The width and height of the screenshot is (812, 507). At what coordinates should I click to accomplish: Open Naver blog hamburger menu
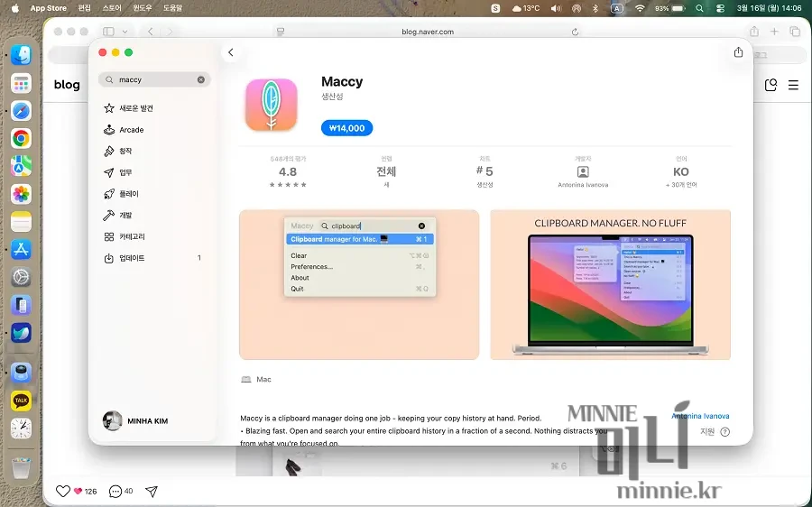point(793,85)
